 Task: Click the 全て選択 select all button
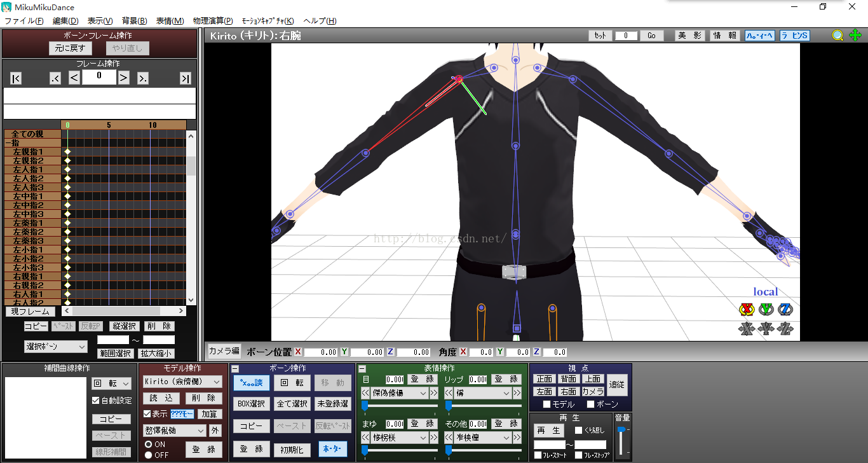[292, 403]
